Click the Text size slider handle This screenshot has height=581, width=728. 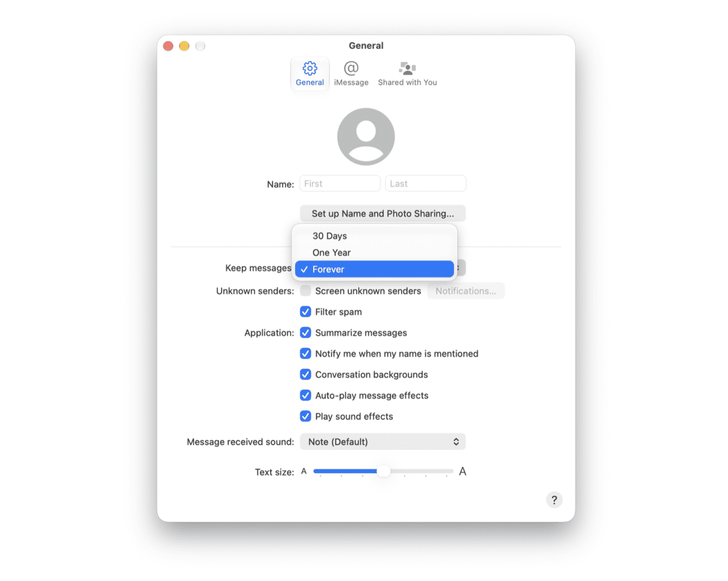[x=384, y=471]
